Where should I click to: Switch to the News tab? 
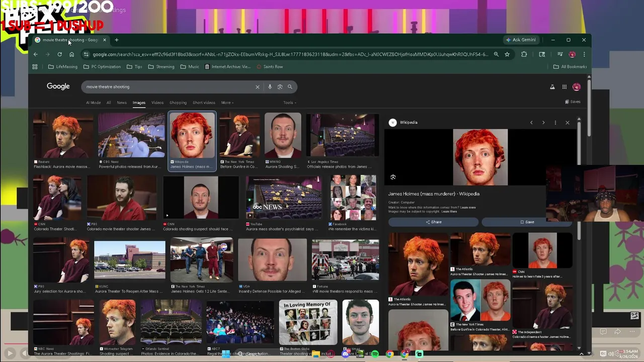click(x=122, y=103)
